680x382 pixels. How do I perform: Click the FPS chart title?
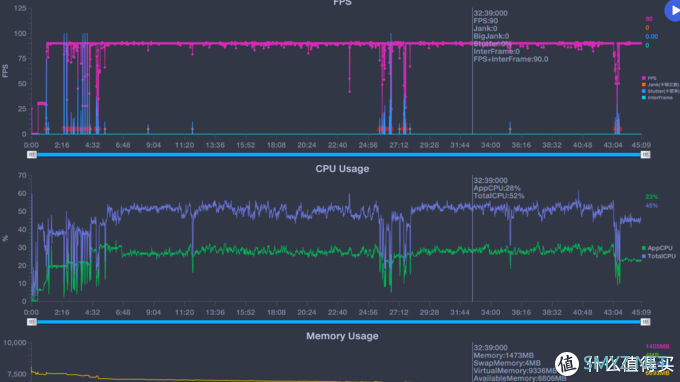pyautogui.click(x=342, y=3)
